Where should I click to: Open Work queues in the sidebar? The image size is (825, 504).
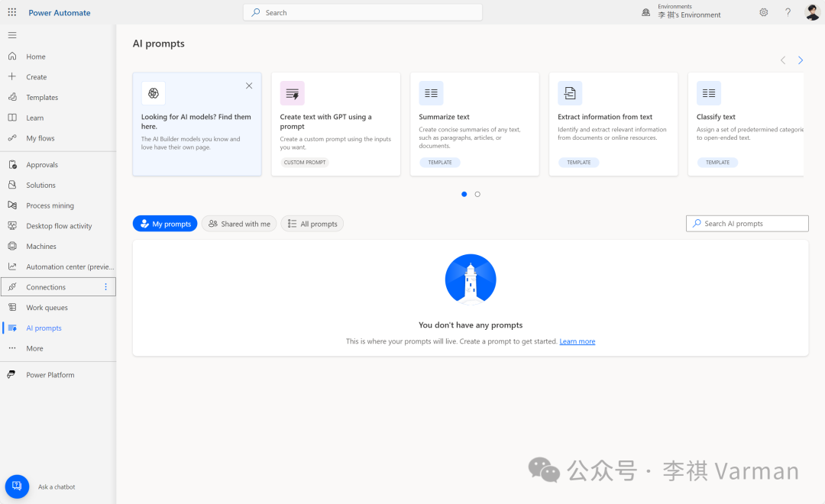coord(58,307)
